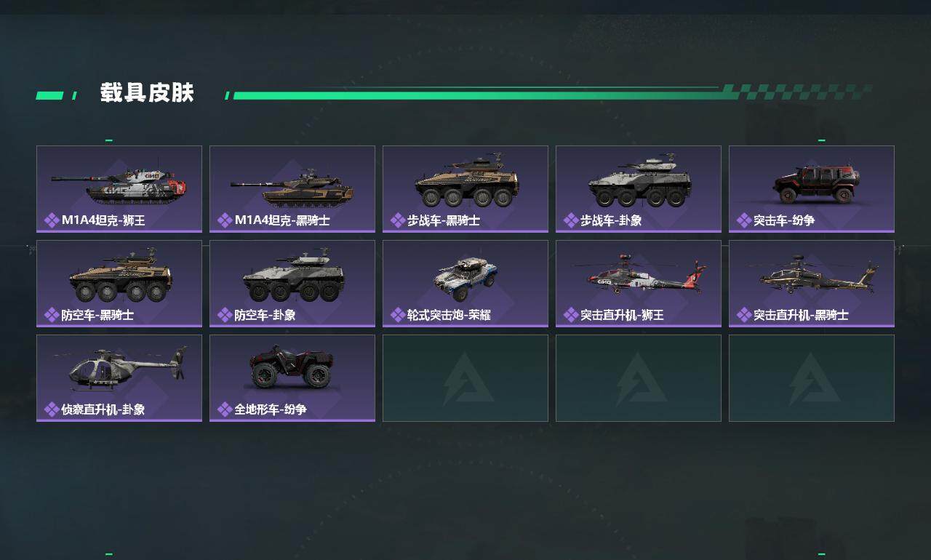Choose the 步战车-卦象 vehicle skin
931x560 pixels.
pos(639,189)
